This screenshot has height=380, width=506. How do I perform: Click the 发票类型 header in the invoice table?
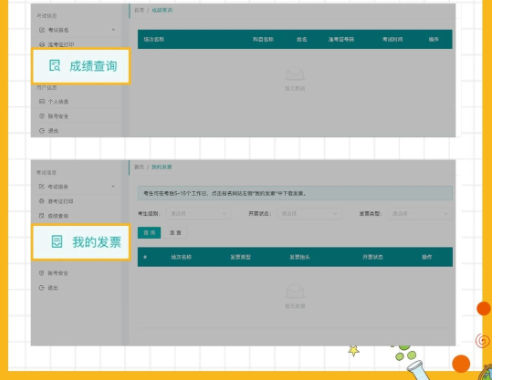tap(240, 257)
